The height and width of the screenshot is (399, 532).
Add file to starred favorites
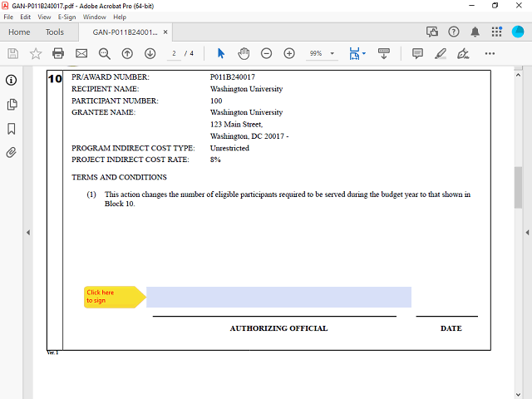36,53
